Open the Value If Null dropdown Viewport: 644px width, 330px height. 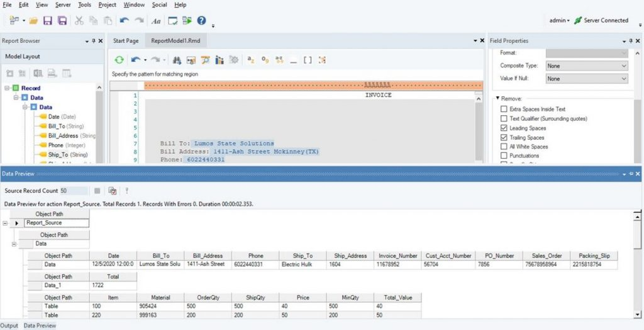586,79
